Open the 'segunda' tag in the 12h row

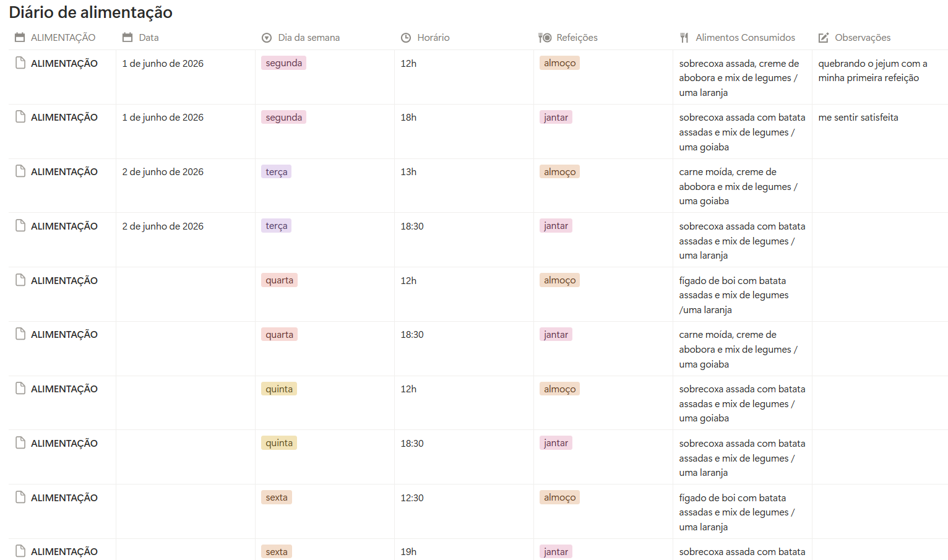click(284, 63)
